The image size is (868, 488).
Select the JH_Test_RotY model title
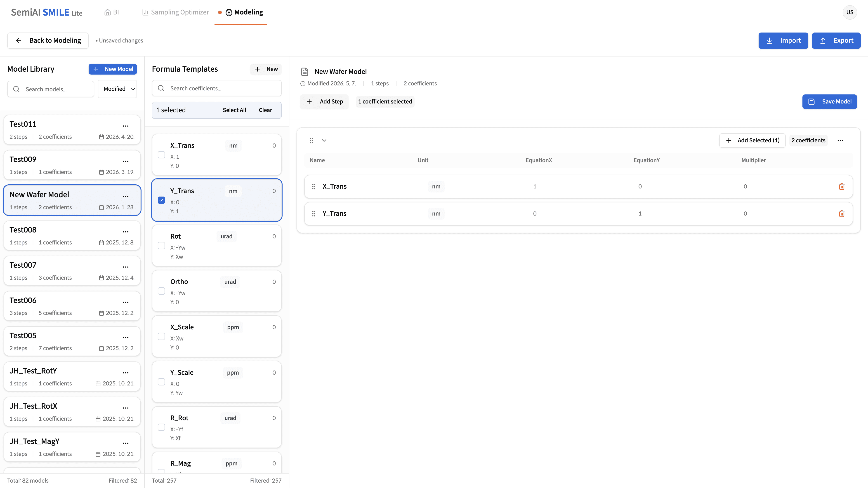tap(33, 371)
